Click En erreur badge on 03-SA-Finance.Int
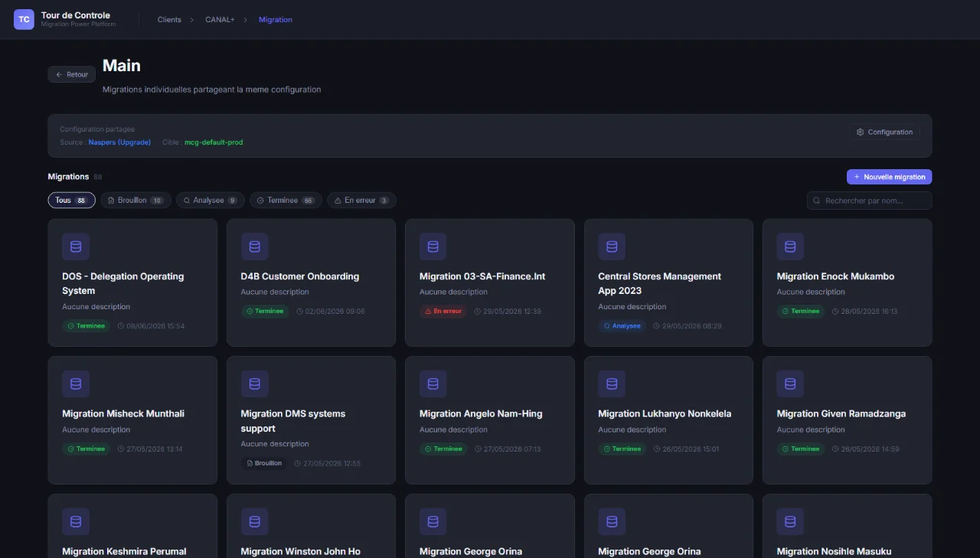980x558 pixels. click(444, 312)
